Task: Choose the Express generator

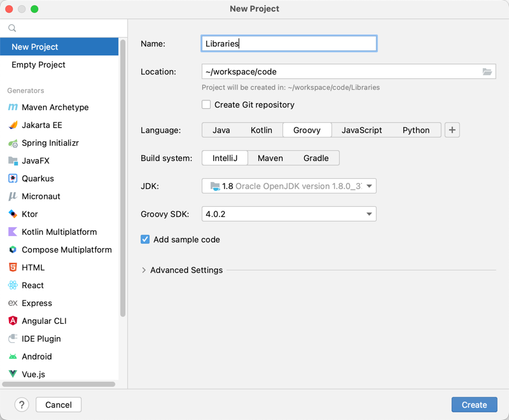Action: pyautogui.click(x=59, y=303)
